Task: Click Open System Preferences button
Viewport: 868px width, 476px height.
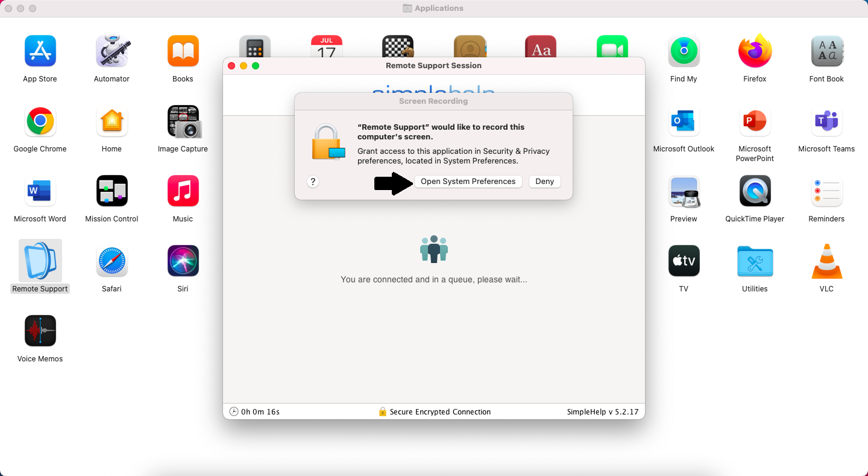Action: coord(468,182)
